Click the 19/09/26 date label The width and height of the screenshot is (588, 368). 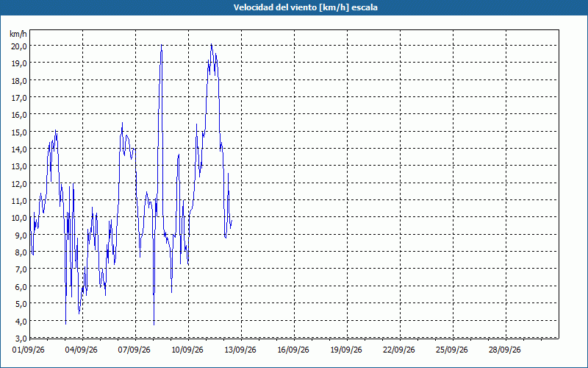coord(346,350)
